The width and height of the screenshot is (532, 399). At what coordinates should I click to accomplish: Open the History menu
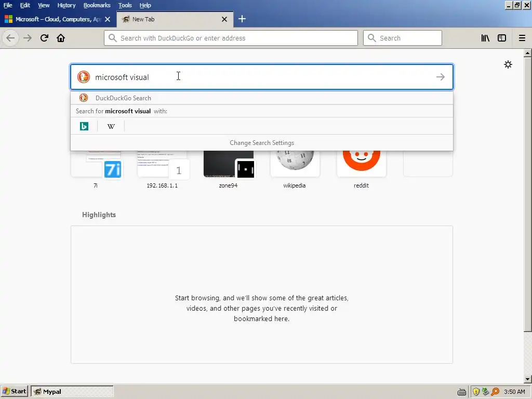tap(66, 5)
